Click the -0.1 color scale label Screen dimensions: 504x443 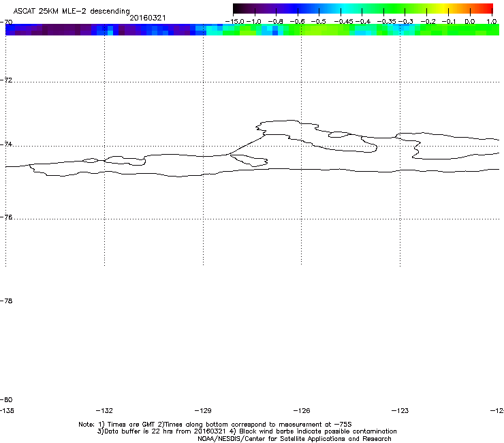(x=449, y=22)
